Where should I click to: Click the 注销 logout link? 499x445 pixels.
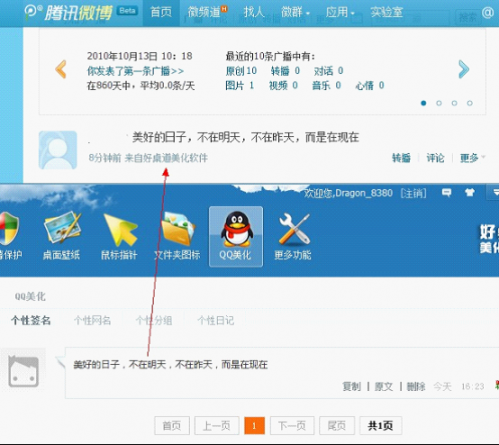pos(413,193)
